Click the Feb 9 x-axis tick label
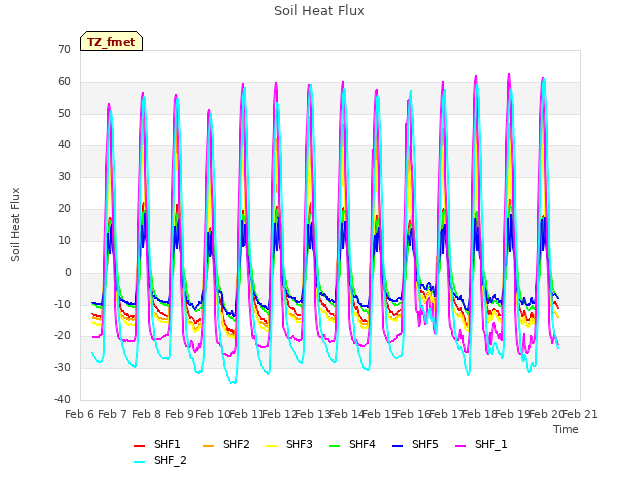Image resolution: width=640 pixels, height=480 pixels. pos(179,414)
